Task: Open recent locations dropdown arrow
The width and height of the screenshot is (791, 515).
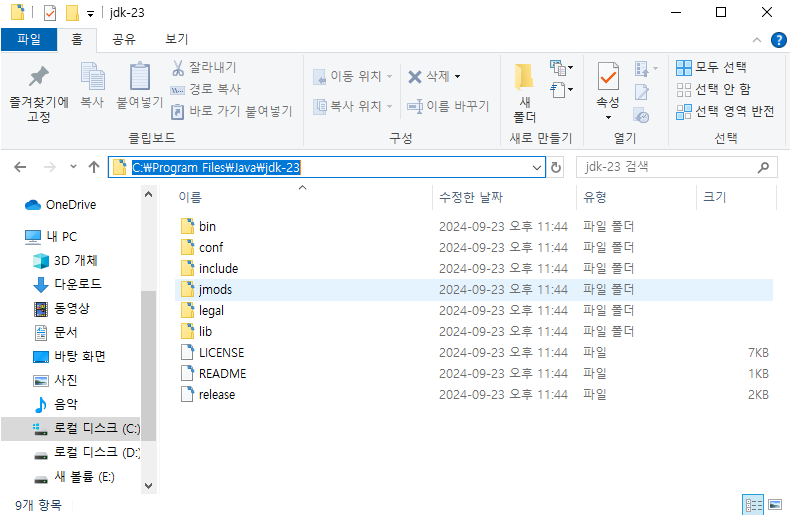Action: pyautogui.click(x=73, y=167)
